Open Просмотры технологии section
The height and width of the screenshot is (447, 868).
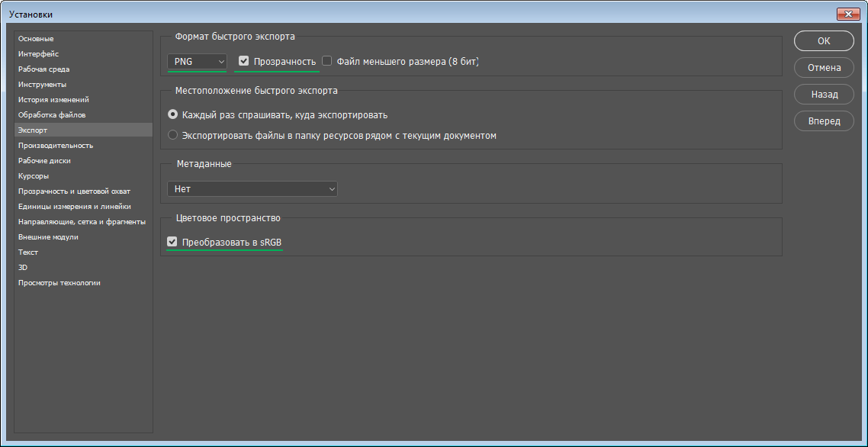(84, 282)
